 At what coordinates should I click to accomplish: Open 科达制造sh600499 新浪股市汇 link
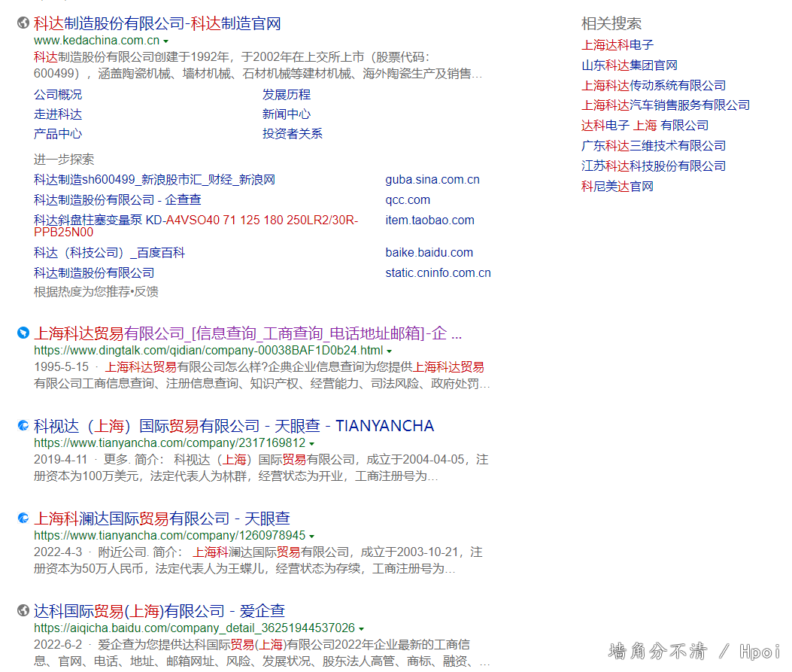pos(154,180)
